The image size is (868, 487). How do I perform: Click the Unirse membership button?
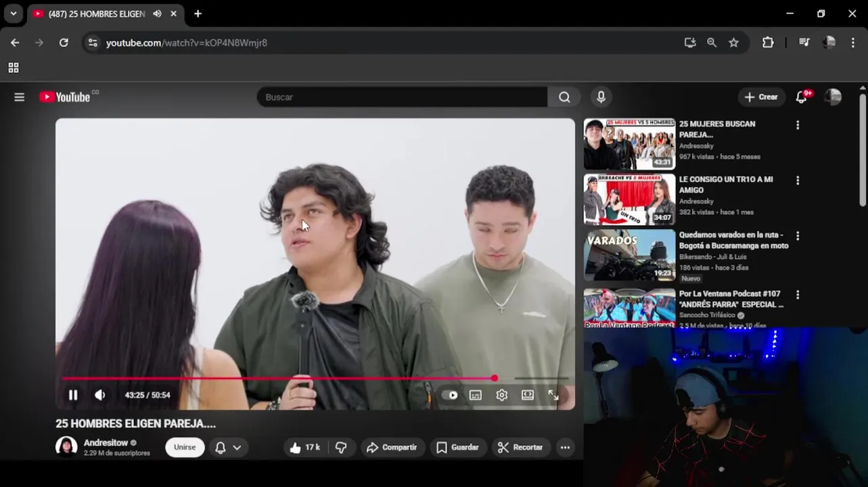(x=185, y=447)
